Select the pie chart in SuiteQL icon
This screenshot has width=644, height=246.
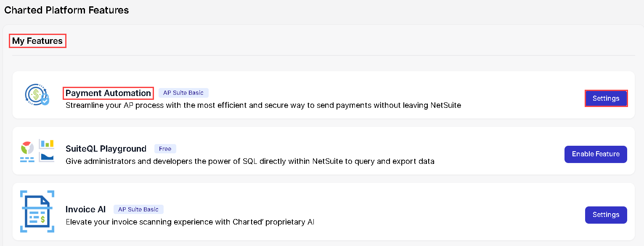pos(27,147)
